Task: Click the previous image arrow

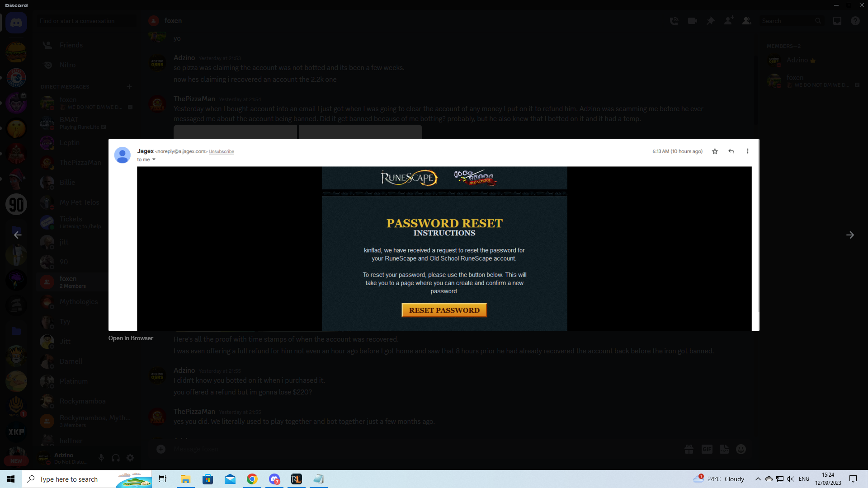Action: coord(18,235)
